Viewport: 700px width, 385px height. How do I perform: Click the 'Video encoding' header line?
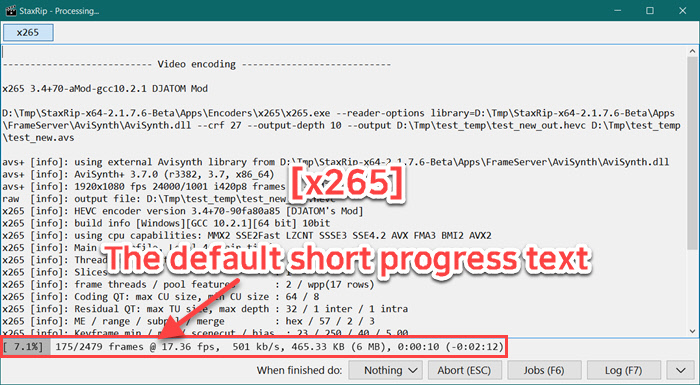point(197,64)
